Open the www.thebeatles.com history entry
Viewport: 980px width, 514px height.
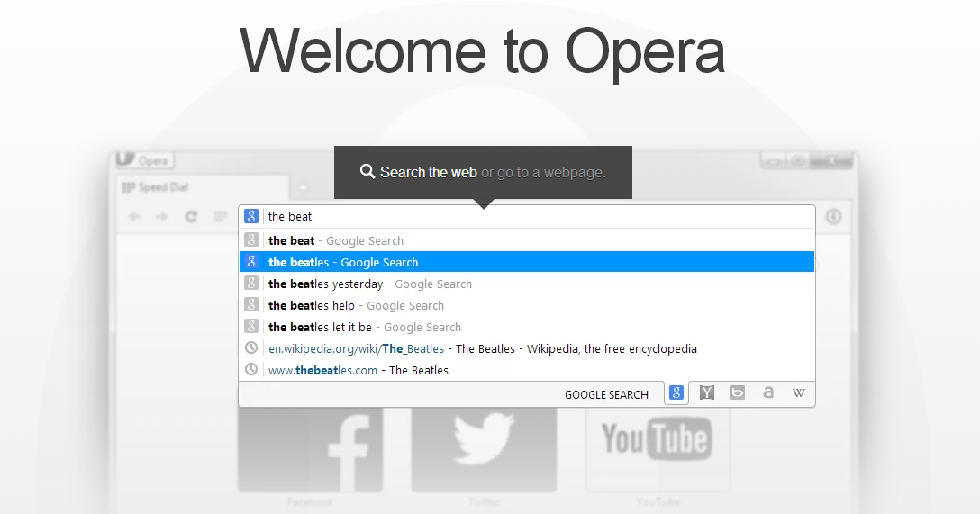click(x=527, y=370)
